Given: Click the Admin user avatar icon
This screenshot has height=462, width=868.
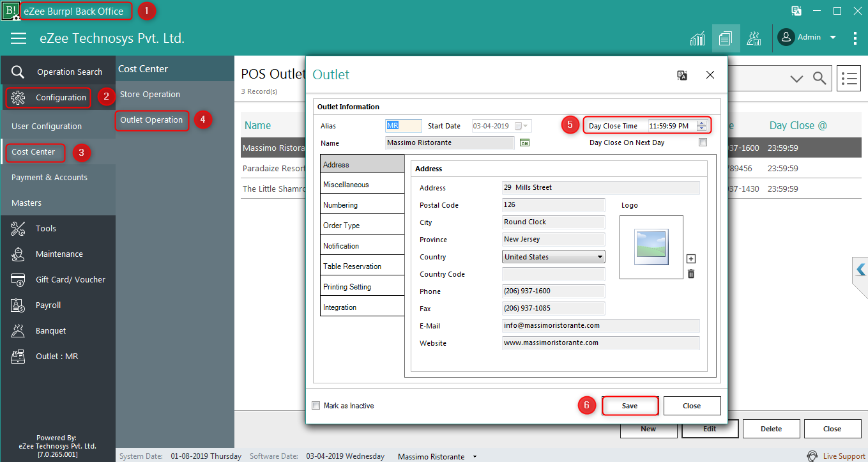Looking at the screenshot, I should tap(786, 37).
